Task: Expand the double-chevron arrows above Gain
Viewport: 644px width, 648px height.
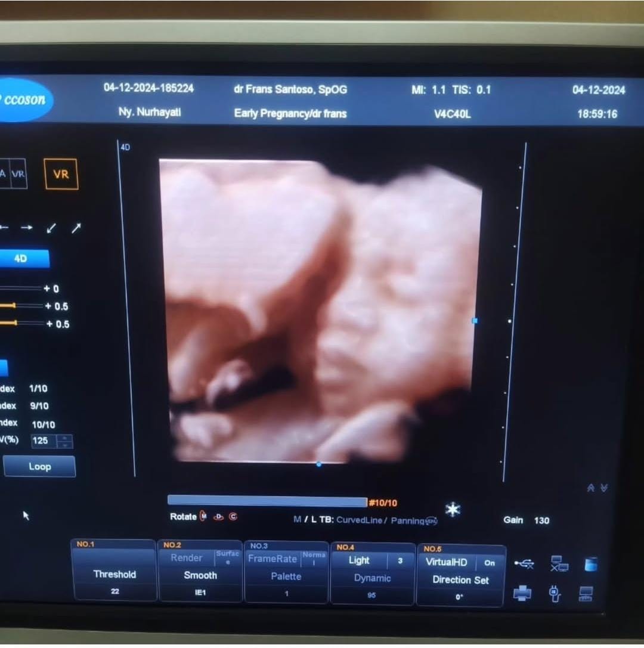Action: tap(597, 488)
